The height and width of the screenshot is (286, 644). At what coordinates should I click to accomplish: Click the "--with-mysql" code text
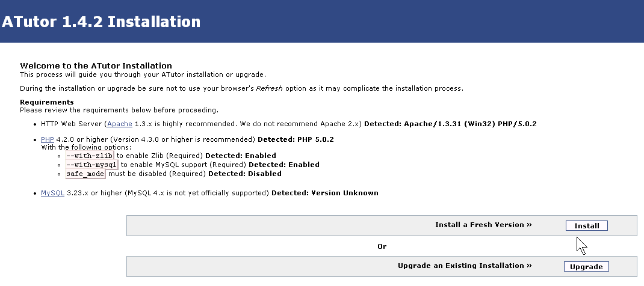[91, 165]
